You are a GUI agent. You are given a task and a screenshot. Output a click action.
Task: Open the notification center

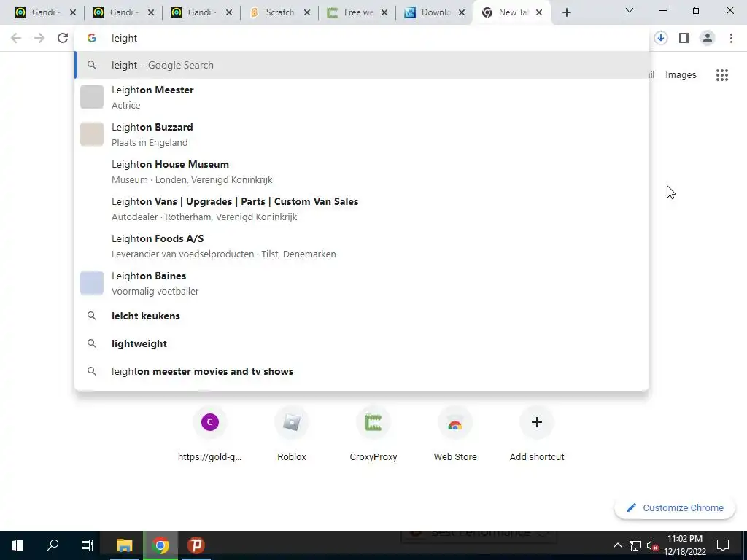tap(723, 545)
